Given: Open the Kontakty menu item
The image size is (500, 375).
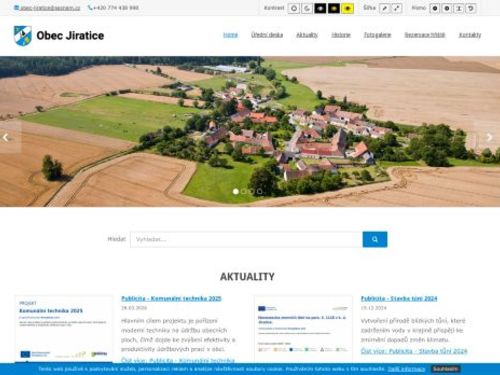Looking at the screenshot, I should click(x=470, y=35).
